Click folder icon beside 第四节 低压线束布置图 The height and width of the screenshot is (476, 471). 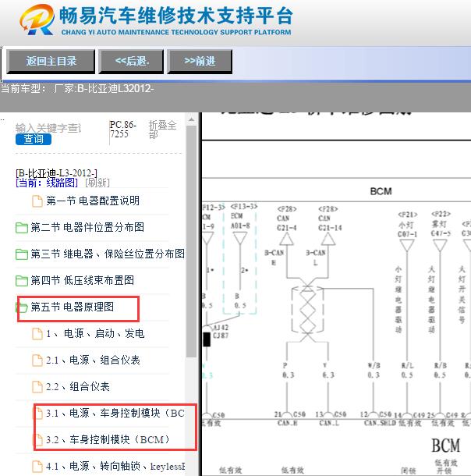22,280
